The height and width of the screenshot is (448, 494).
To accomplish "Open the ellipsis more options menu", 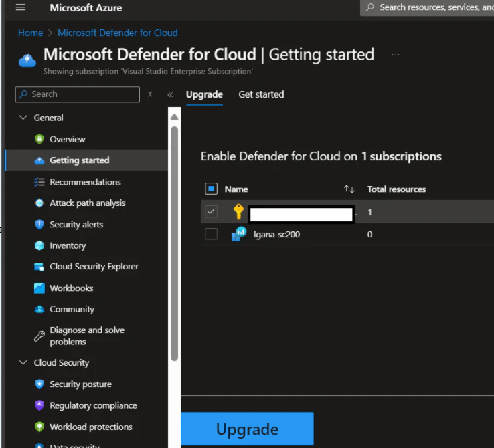I will point(396,55).
